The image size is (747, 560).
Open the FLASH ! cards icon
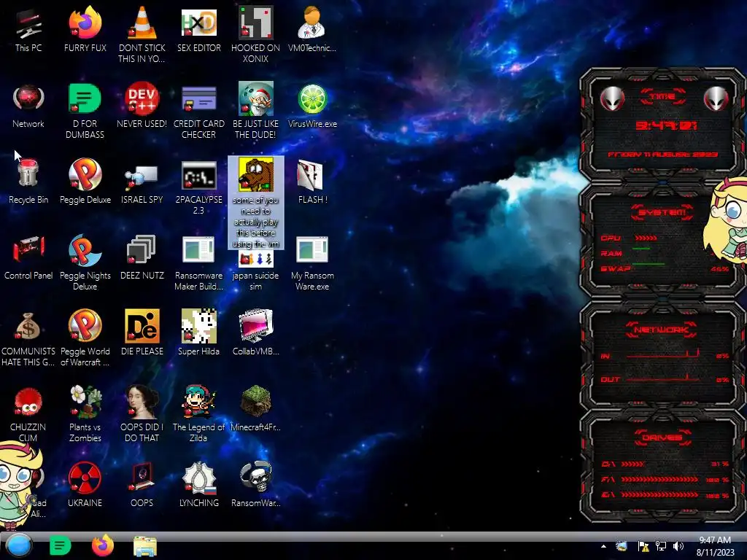(x=310, y=175)
